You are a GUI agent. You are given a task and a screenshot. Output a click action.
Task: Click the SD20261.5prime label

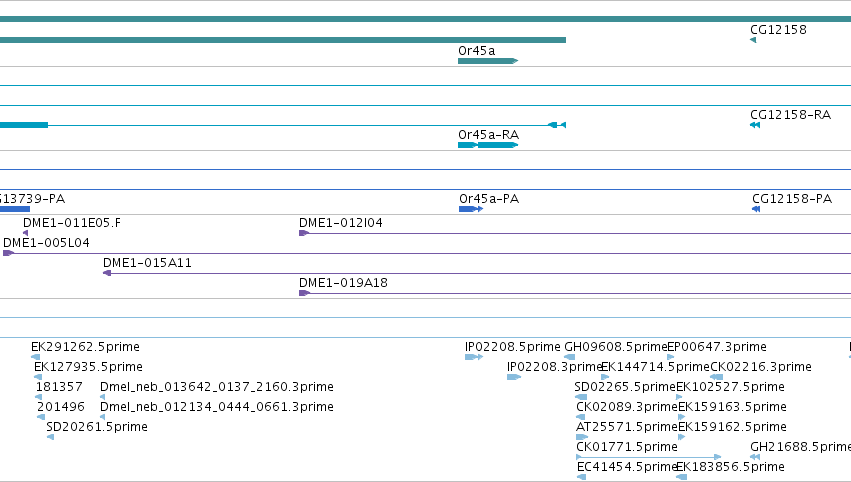tap(97, 427)
